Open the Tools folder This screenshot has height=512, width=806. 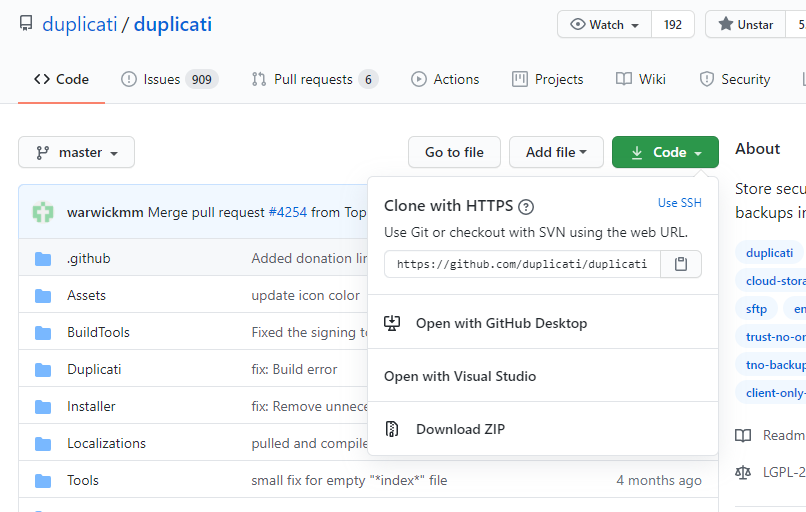point(83,481)
